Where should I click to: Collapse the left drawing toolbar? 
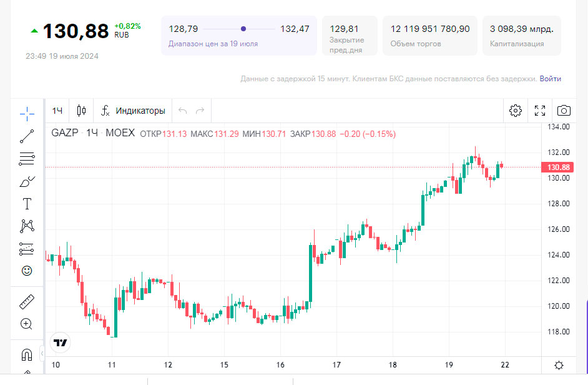click(42, 351)
